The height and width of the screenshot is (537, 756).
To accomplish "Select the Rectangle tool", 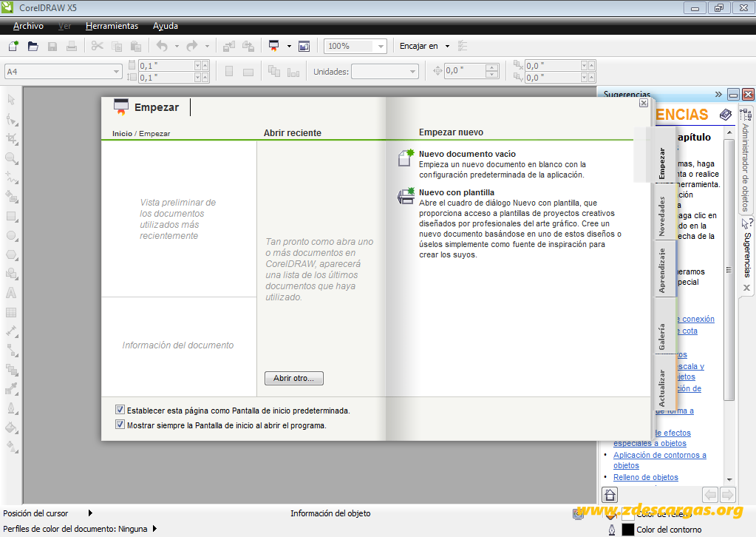I will pos(12,217).
